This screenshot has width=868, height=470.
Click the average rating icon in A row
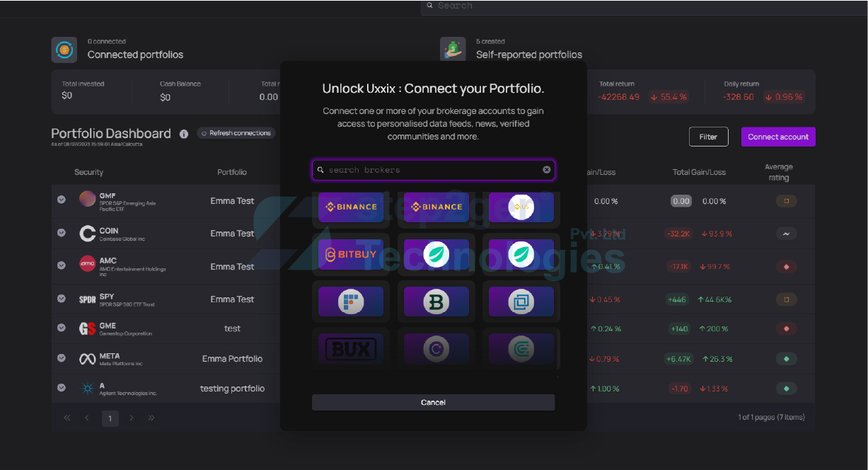coord(786,389)
